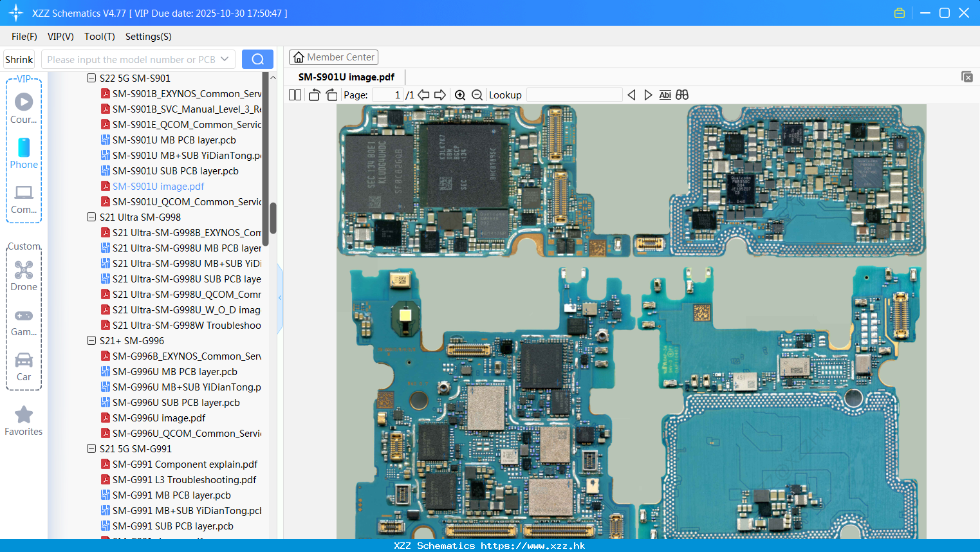Open the Member Center button
The width and height of the screenshot is (980, 552).
pyautogui.click(x=333, y=57)
